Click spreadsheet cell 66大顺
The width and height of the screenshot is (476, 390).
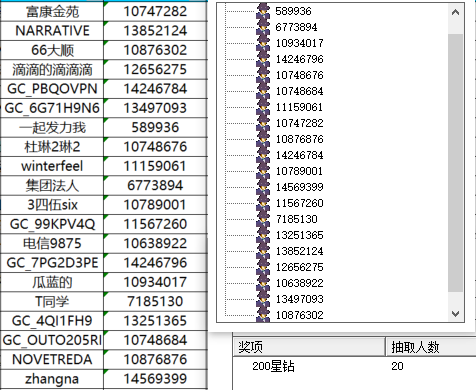pyautogui.click(x=52, y=50)
